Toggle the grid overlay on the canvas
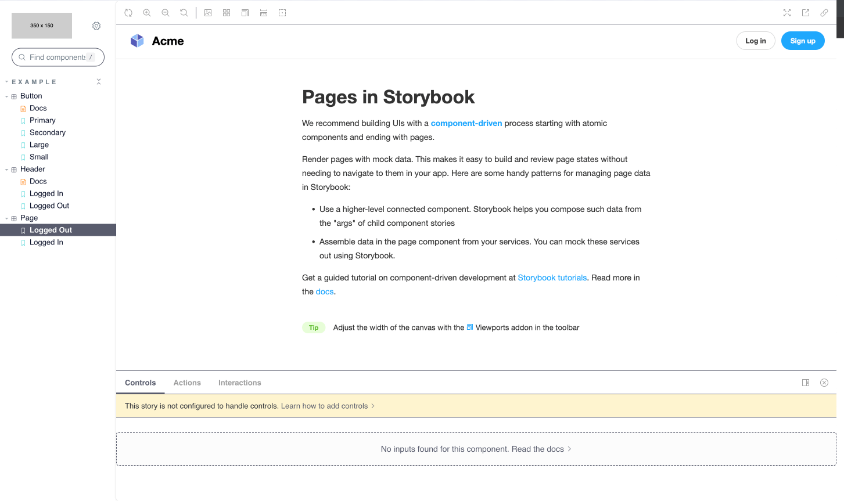 (x=227, y=12)
